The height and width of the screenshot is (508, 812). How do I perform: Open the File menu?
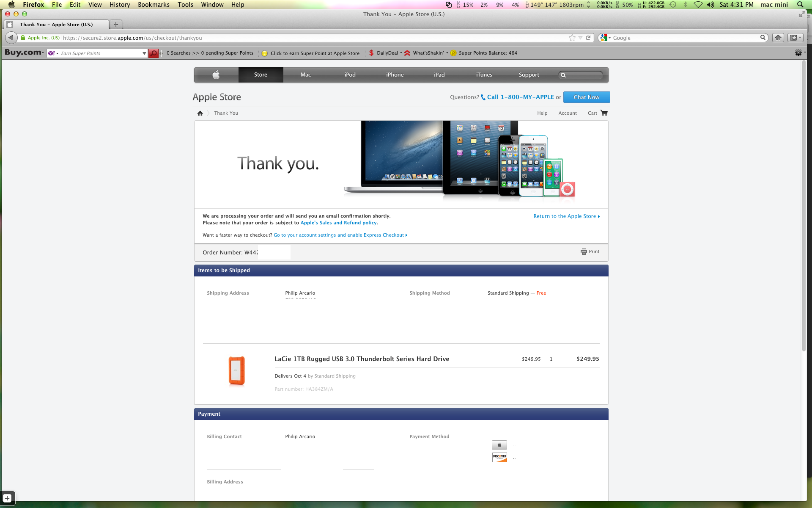57,4
